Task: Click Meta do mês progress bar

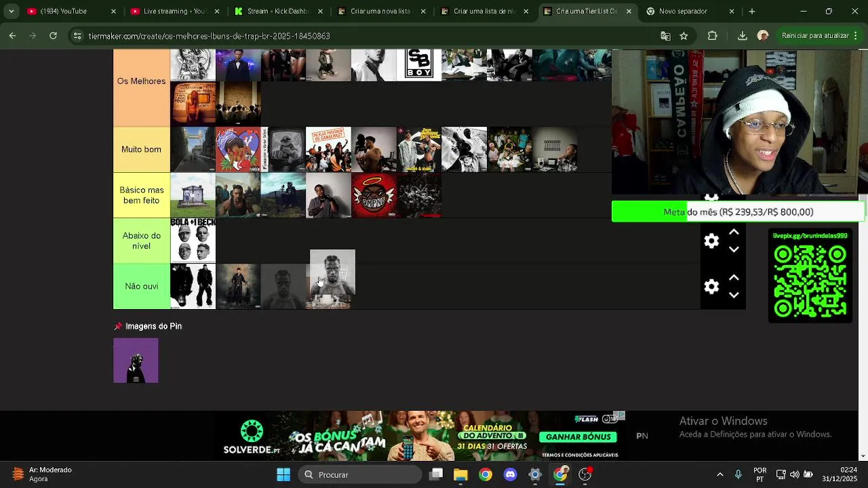Action: click(x=738, y=211)
